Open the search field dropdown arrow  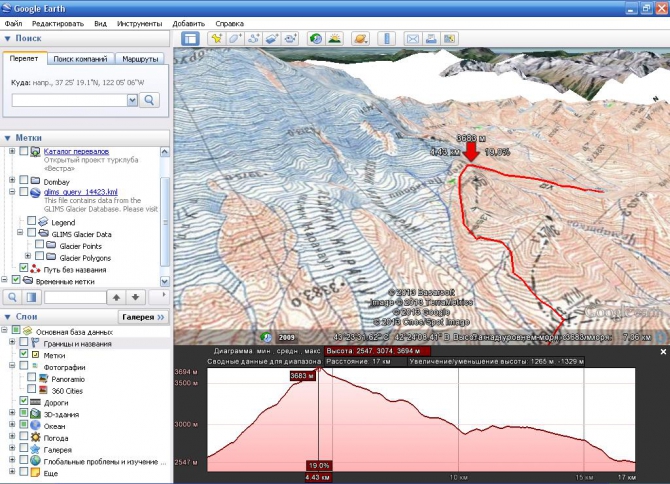point(132,100)
